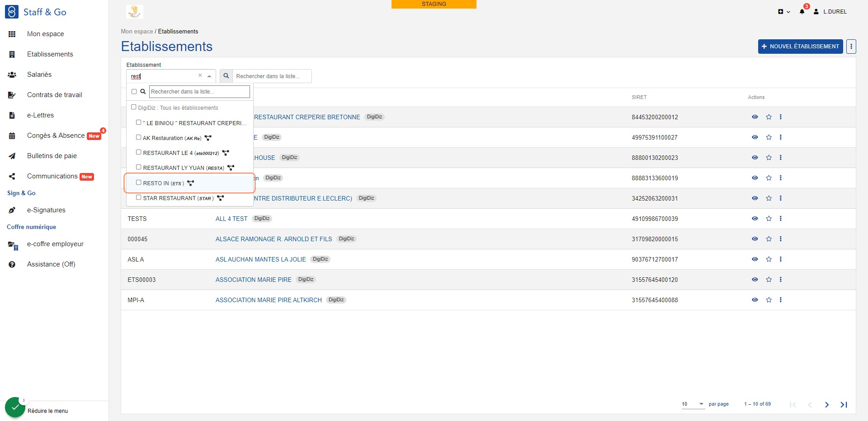Screen dimensions: 868x421
Task: Go to the next page arrow
Action: coord(826,405)
